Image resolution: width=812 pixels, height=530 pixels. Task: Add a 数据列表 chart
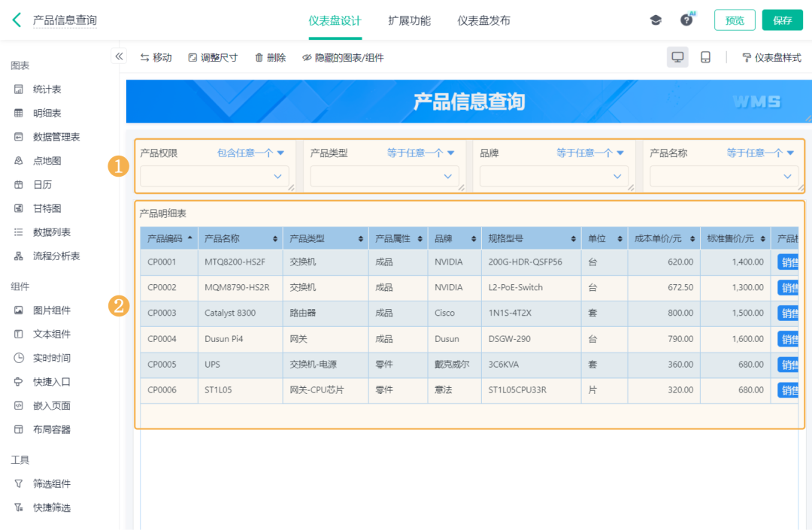pyautogui.click(x=51, y=232)
